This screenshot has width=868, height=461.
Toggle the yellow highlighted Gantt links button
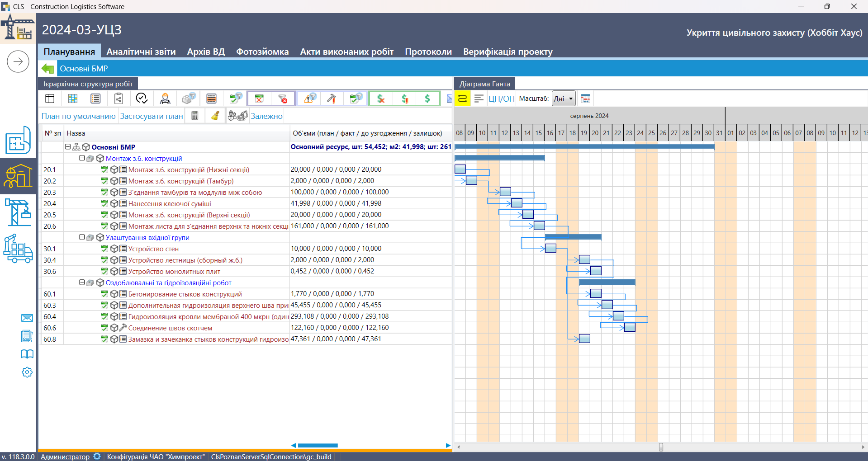coord(462,99)
